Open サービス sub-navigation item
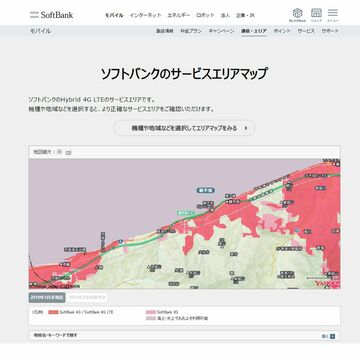The height and width of the screenshot is (360, 360). click(x=306, y=31)
